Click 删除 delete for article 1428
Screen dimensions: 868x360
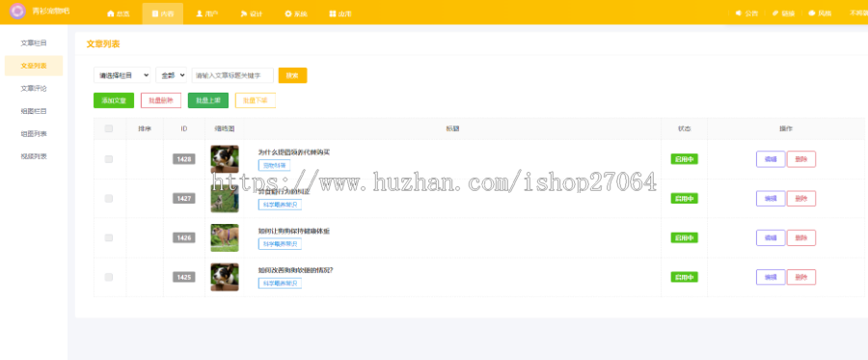click(x=801, y=159)
